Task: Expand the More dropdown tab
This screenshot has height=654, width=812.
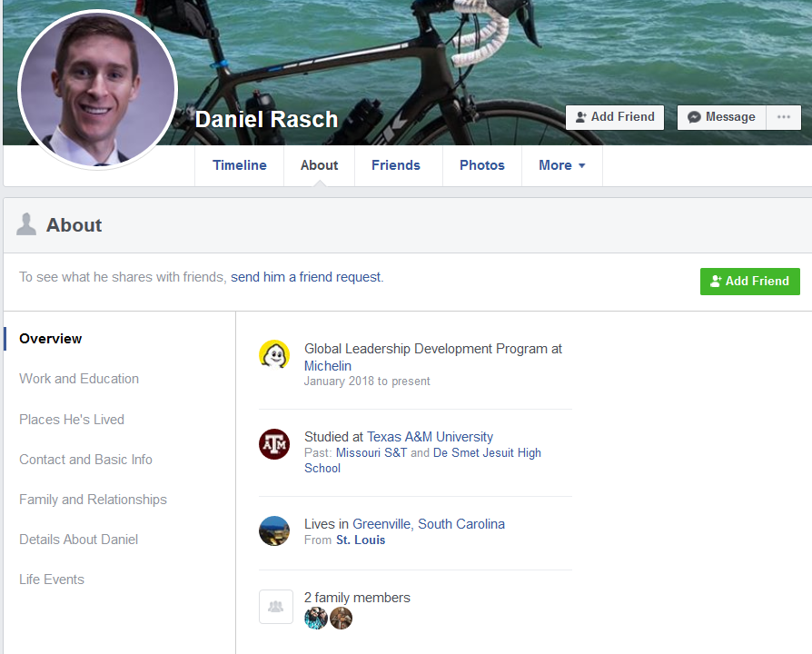Action: 561,165
